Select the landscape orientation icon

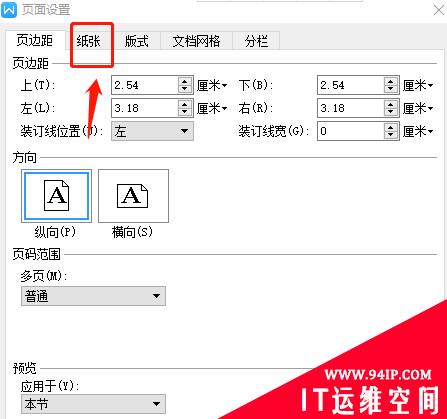(133, 196)
